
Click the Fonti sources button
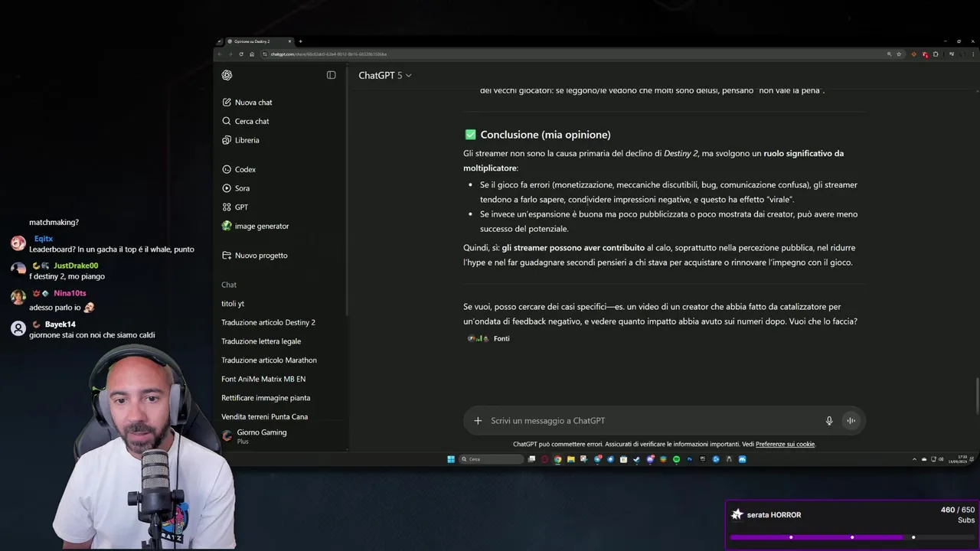488,338
